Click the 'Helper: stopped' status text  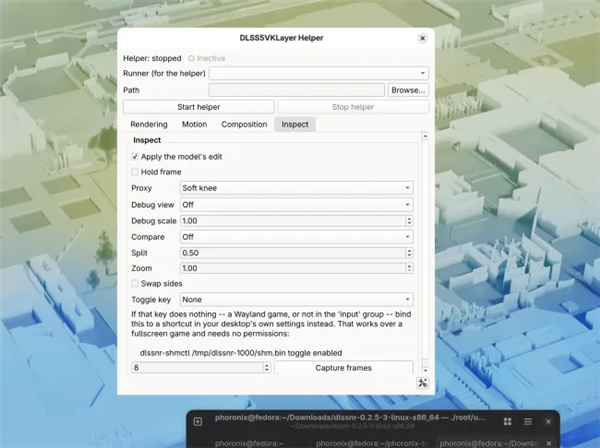(152, 59)
